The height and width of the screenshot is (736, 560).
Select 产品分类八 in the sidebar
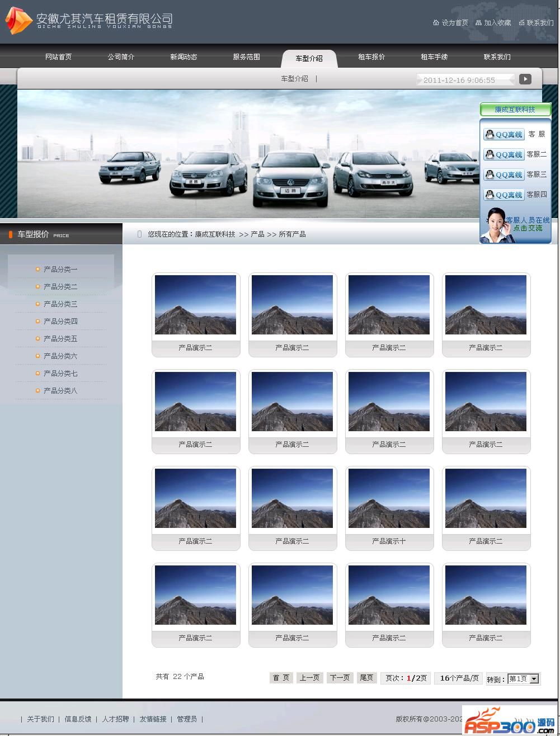(60, 391)
